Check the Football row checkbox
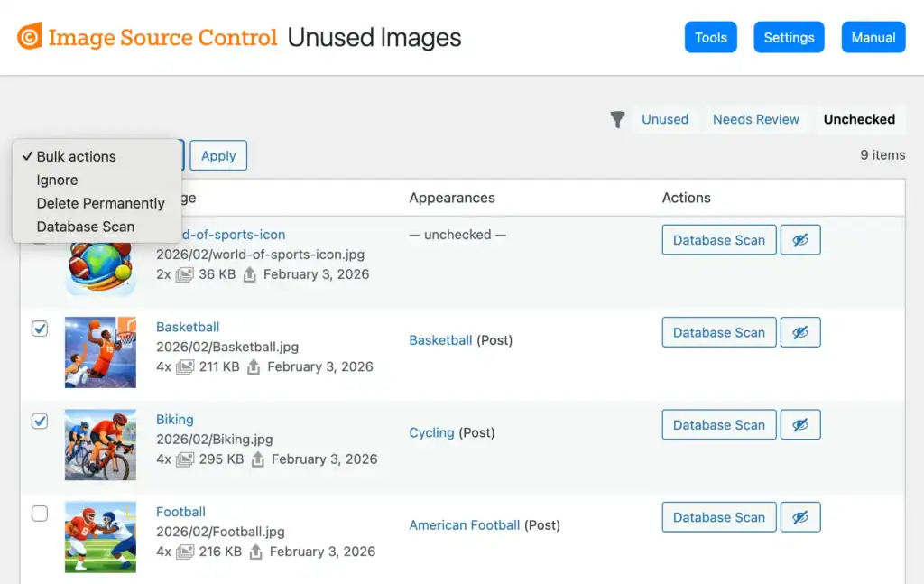Screen dimensions: 924x584 pyautogui.click(x=40, y=513)
